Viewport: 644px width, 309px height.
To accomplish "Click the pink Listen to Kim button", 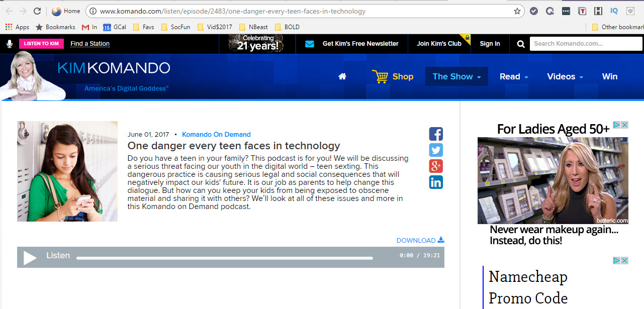I will (x=41, y=44).
